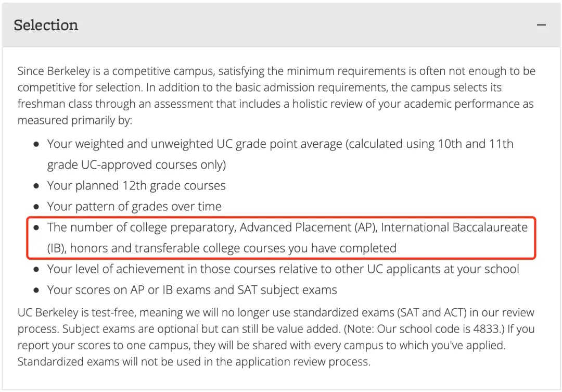562x392 pixels.
Task: Click the "Selection" heading title
Action: pyautogui.click(x=46, y=25)
